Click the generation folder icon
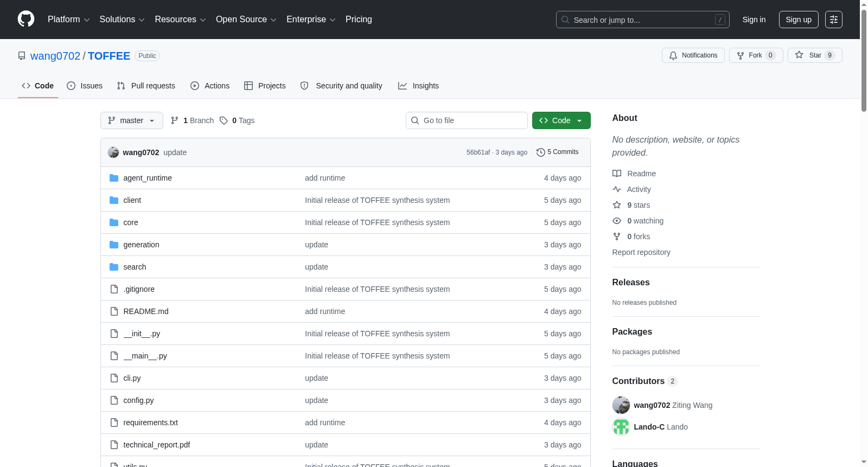 [x=114, y=245]
